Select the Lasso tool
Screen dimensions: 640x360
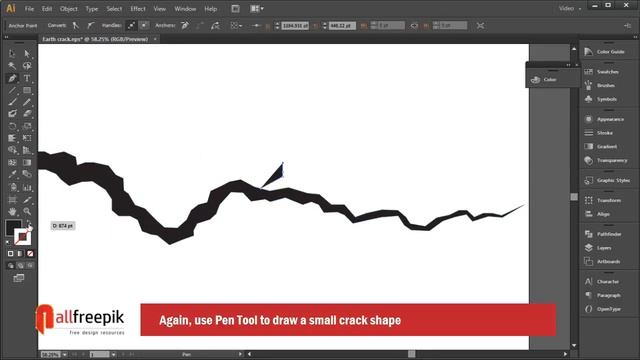pyautogui.click(x=27, y=66)
